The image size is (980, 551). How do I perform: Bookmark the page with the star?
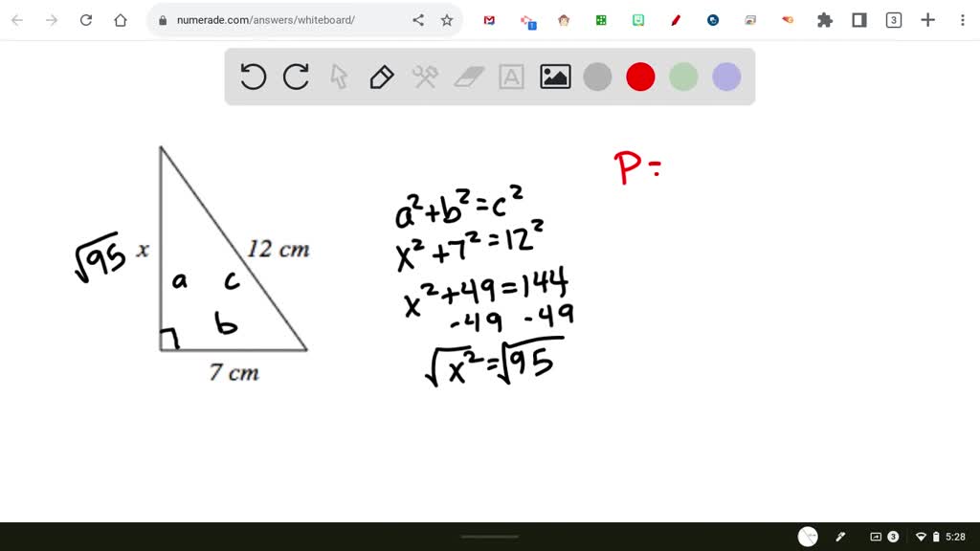point(448,19)
